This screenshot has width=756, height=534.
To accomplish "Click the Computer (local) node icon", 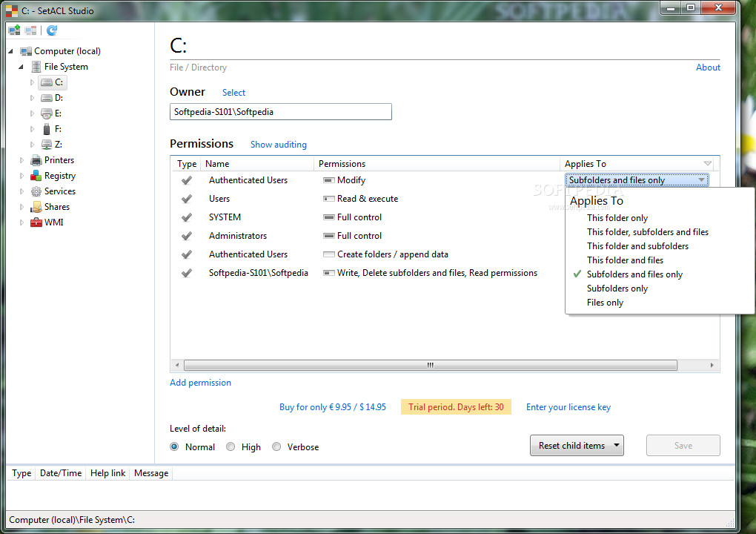I will pos(26,51).
